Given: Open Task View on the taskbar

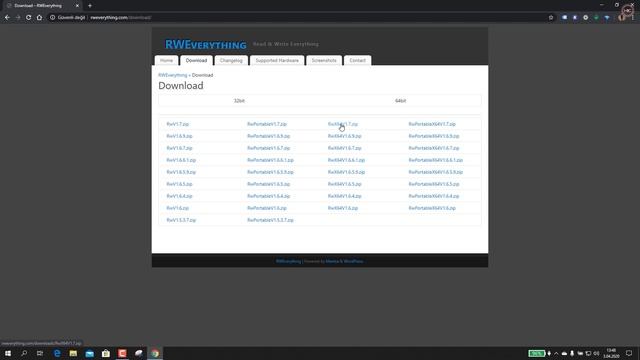Looking at the screenshot, I should pyautogui.click(x=40, y=353).
